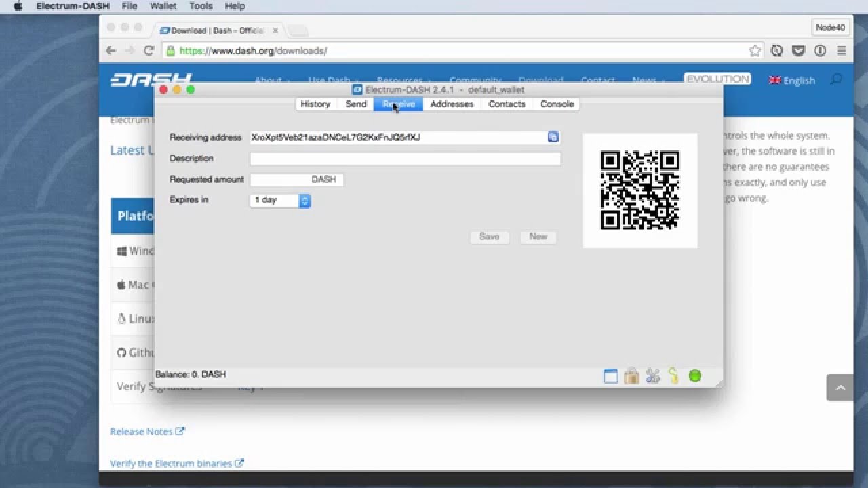Show QR code beside the receiving address field
The height and width of the screenshot is (488, 868).
point(554,137)
